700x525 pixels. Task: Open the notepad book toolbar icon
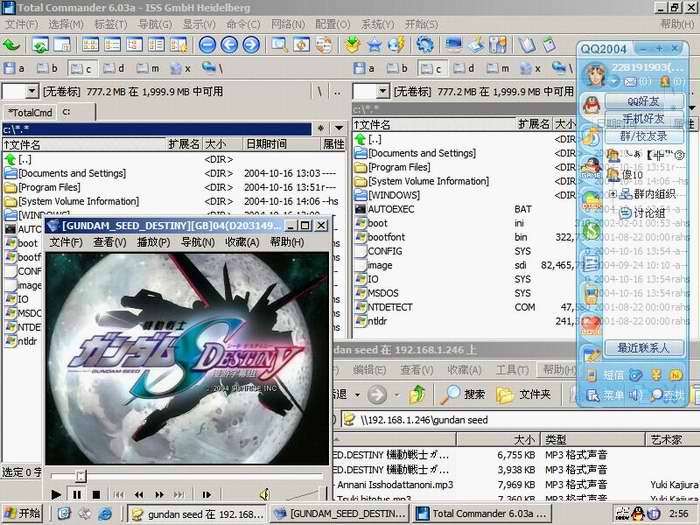click(527, 45)
